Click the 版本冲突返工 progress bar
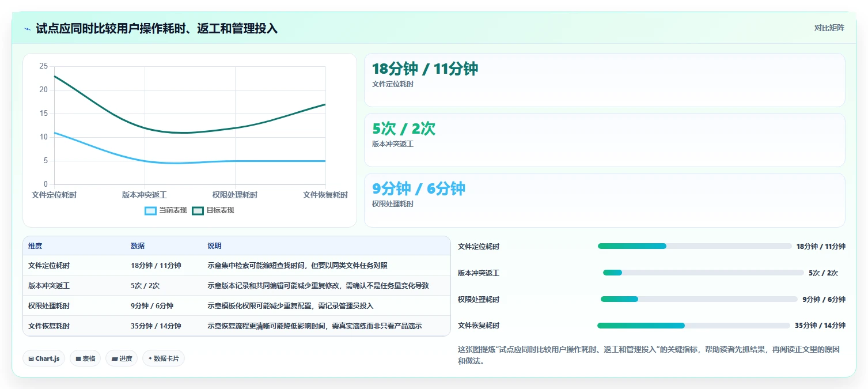This screenshot has height=389, width=868. coord(703,273)
